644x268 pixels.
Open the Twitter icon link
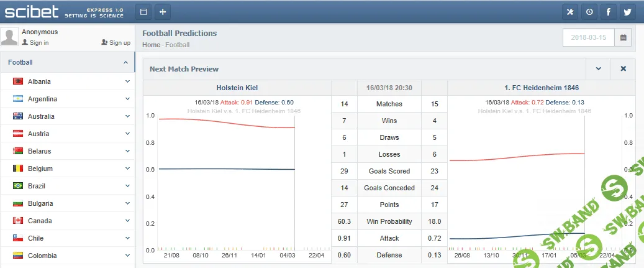pyautogui.click(x=627, y=12)
